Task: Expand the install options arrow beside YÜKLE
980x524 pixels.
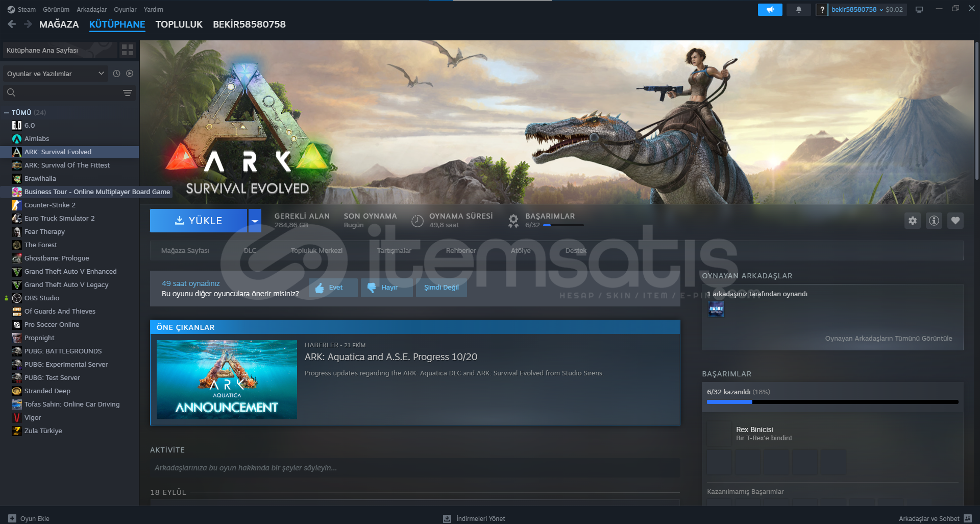Action: (255, 220)
